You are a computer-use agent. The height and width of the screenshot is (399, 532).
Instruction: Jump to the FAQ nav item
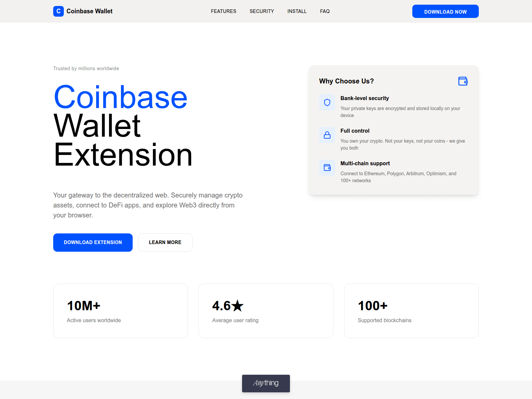tap(325, 11)
